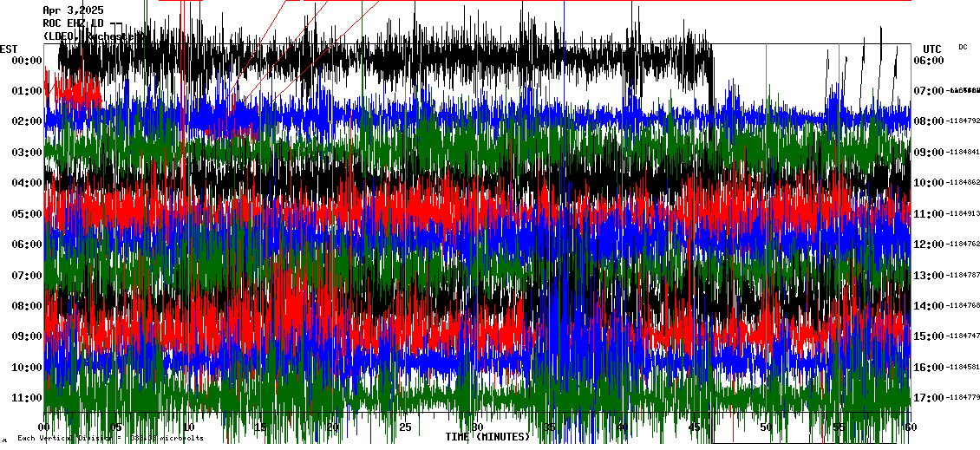Click the 08:00 EST row label
The image size is (980, 450).
tap(26, 306)
